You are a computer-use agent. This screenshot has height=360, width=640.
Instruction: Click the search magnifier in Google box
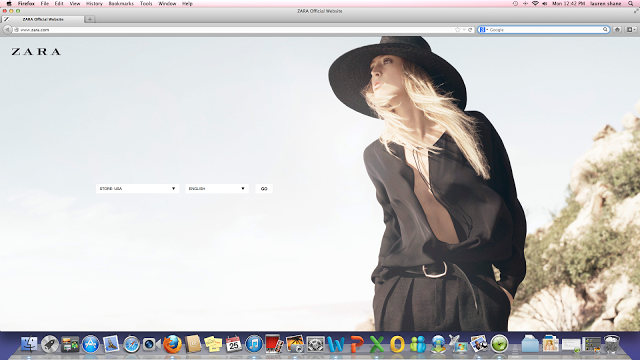605,30
